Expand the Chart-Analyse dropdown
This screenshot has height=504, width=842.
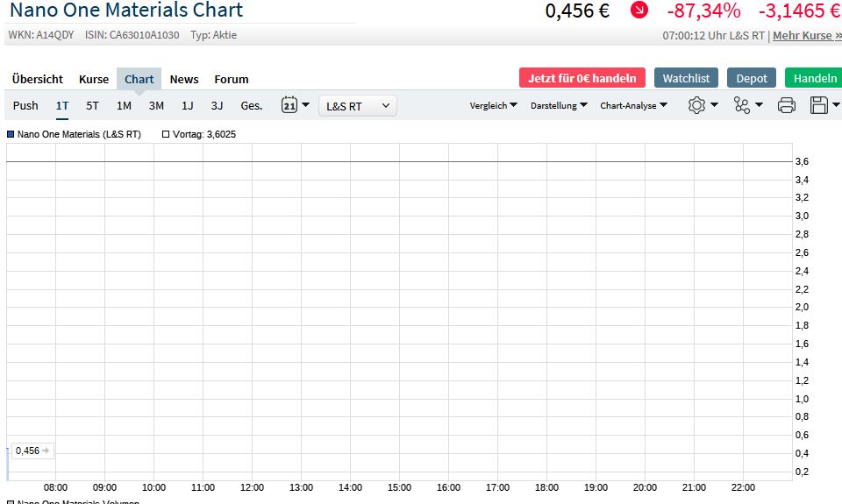(x=633, y=105)
